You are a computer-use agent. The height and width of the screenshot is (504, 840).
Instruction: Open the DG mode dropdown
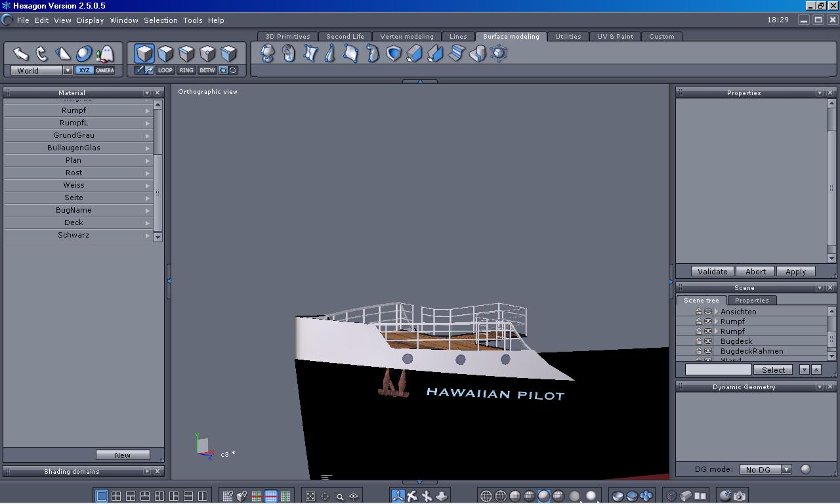click(x=786, y=469)
